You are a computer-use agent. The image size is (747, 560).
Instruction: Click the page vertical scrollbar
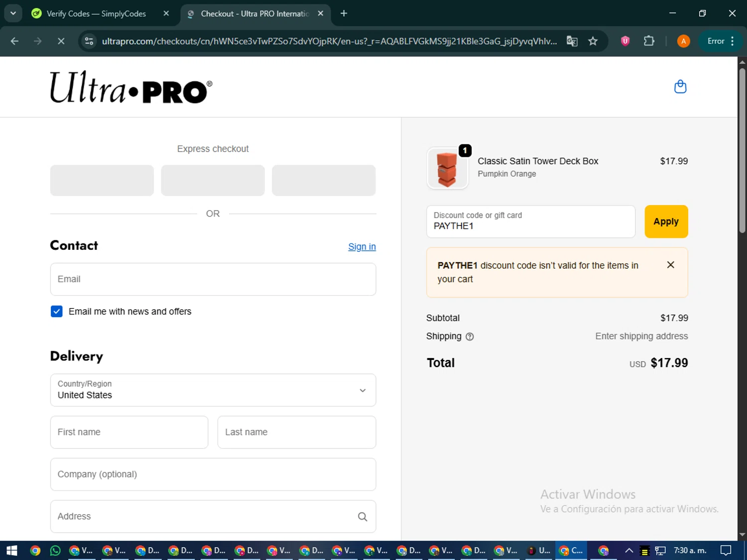coord(742,150)
